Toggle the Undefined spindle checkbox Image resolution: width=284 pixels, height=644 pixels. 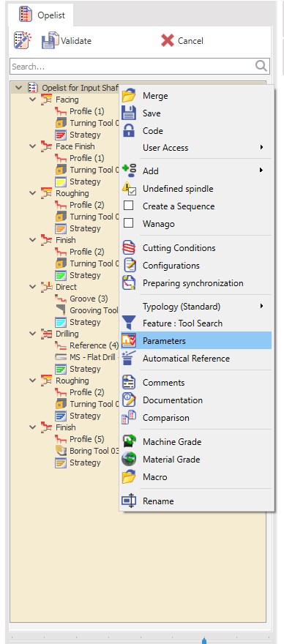[132, 191]
